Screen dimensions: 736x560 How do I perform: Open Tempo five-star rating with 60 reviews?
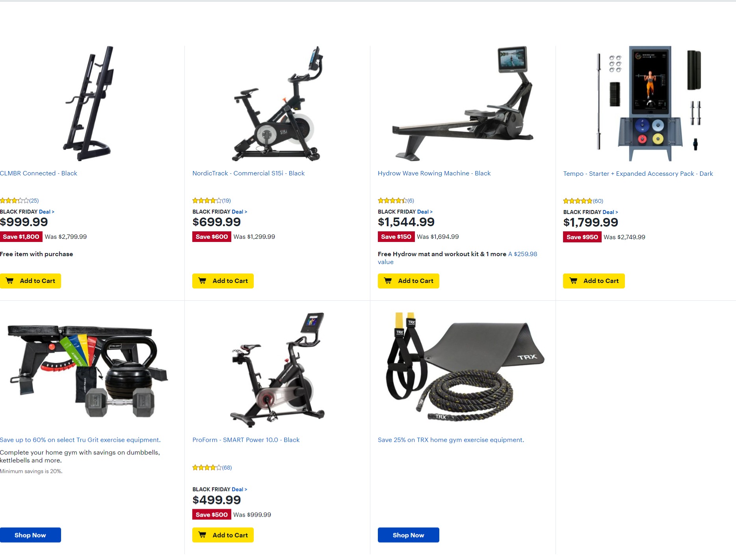tap(583, 201)
